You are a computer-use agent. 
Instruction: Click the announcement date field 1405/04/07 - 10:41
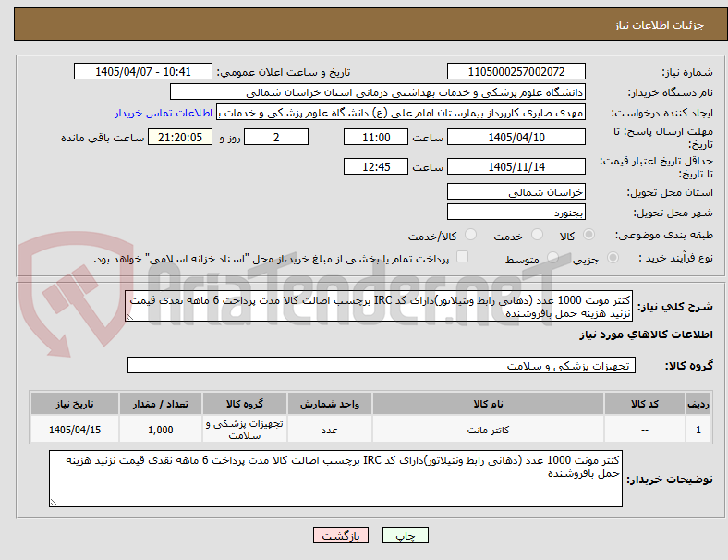(143, 71)
